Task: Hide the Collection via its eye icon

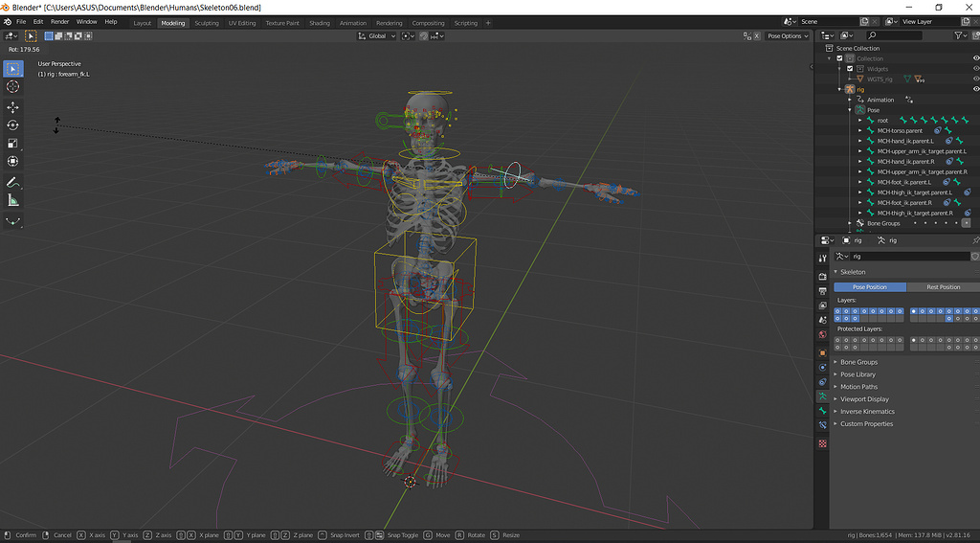Action: [x=975, y=58]
